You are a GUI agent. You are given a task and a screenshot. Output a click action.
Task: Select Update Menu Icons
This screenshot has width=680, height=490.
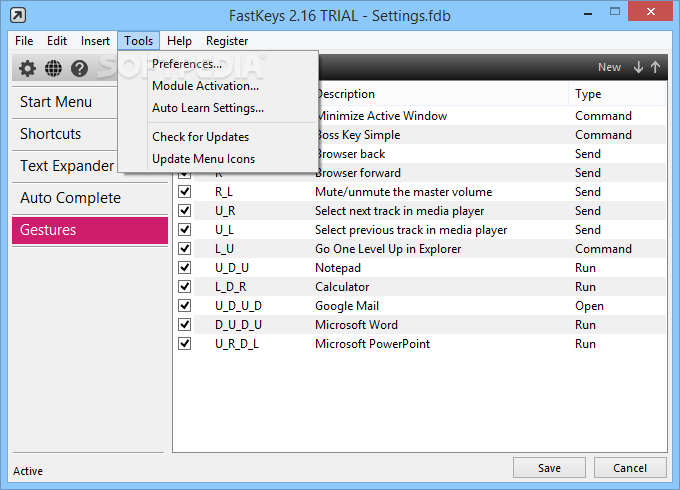(218, 159)
